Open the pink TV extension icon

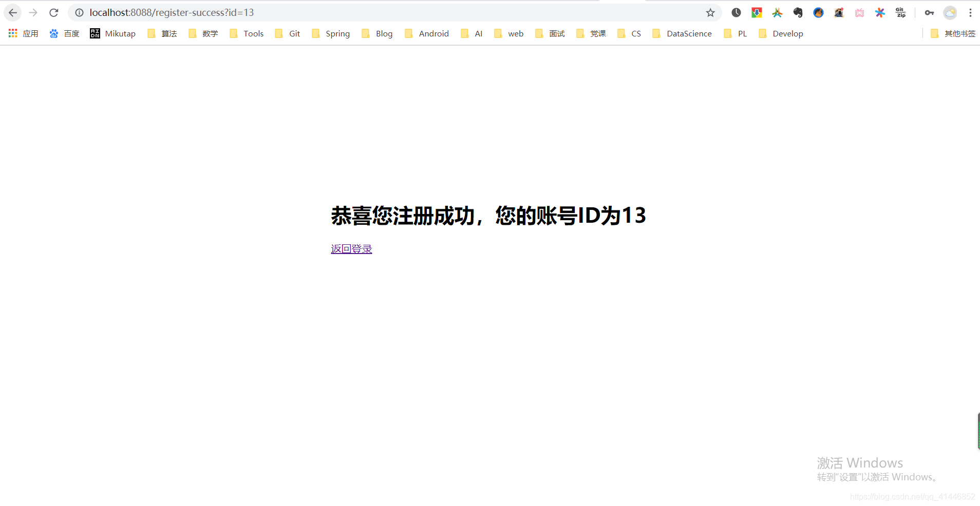[x=860, y=12]
